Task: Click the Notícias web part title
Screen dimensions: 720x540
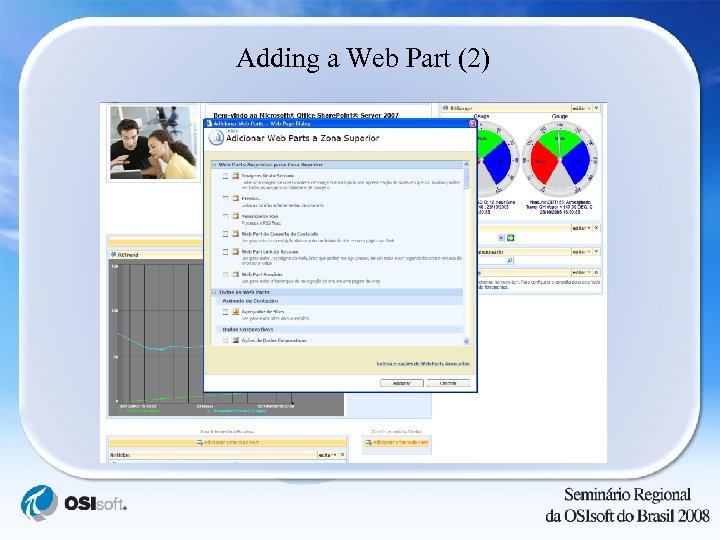Action: click(x=120, y=455)
